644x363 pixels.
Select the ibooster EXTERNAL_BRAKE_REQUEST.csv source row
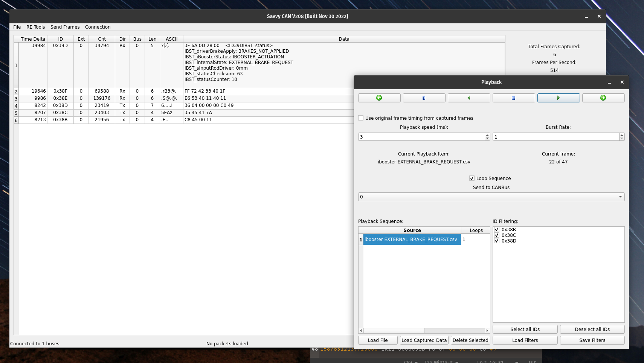point(411,239)
